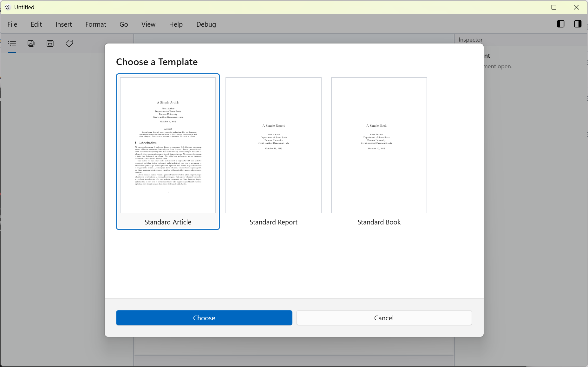Select the Standard Article template thumbnail
Viewport: 588px width, 367px height.
(x=168, y=145)
